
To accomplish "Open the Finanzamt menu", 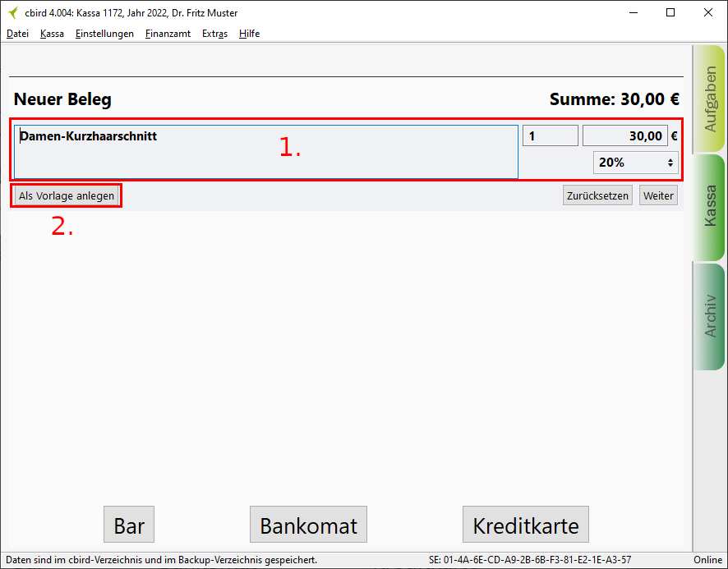I will (168, 34).
